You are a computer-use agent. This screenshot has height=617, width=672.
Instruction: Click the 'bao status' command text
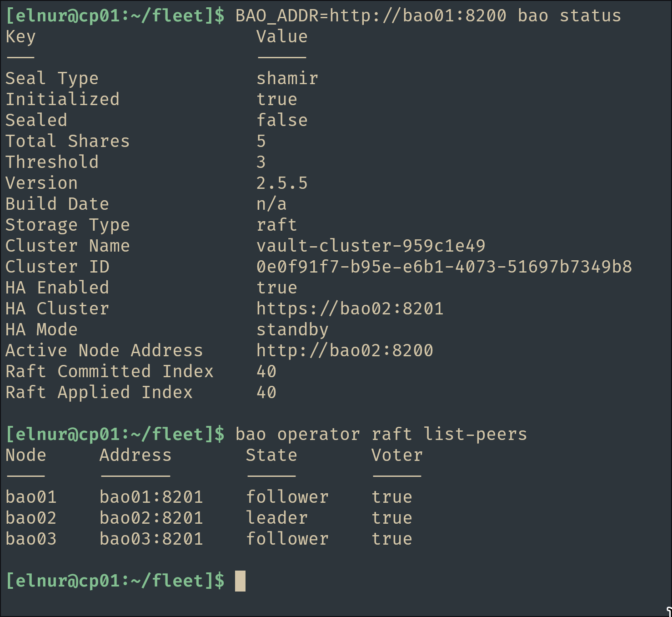pyautogui.click(x=569, y=15)
